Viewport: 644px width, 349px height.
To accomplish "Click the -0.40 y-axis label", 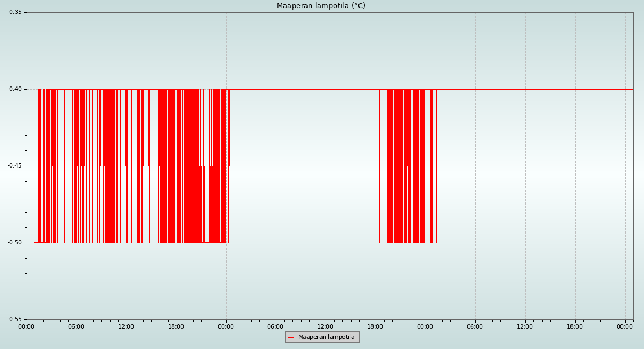I will click(x=14, y=89).
